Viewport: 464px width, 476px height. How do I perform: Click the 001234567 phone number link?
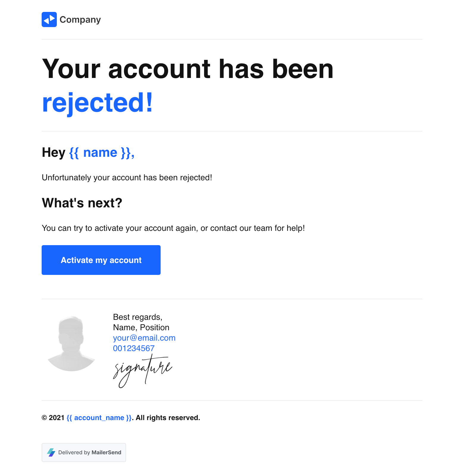click(x=134, y=348)
